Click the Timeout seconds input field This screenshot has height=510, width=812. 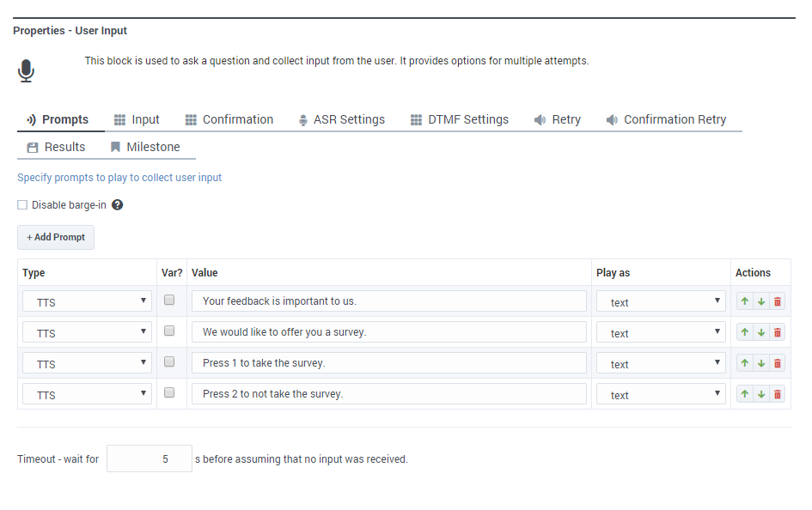150,458
